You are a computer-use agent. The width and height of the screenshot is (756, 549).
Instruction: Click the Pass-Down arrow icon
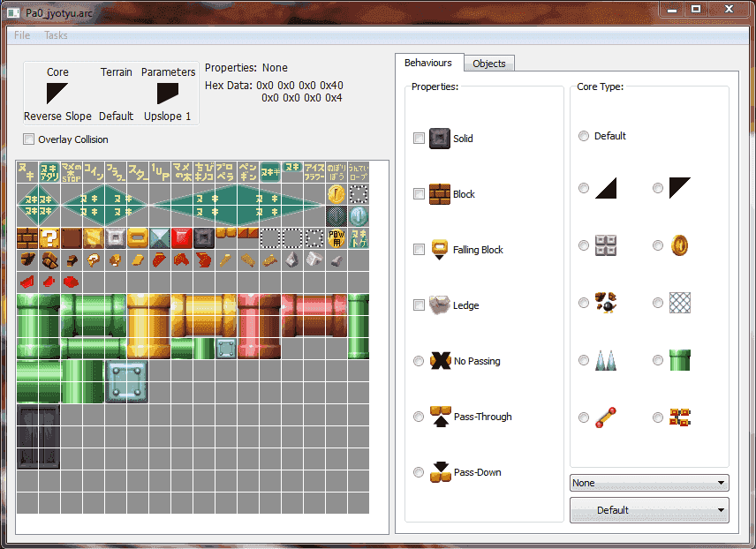click(440, 472)
